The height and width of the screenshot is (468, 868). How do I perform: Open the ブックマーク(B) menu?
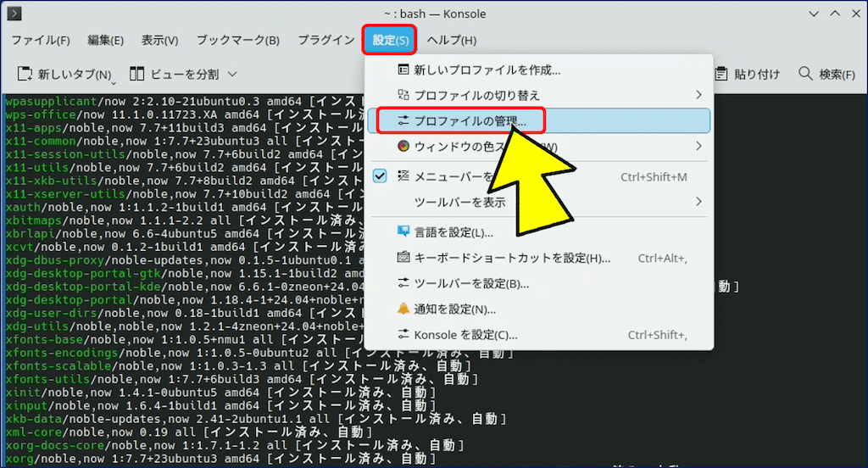point(237,40)
